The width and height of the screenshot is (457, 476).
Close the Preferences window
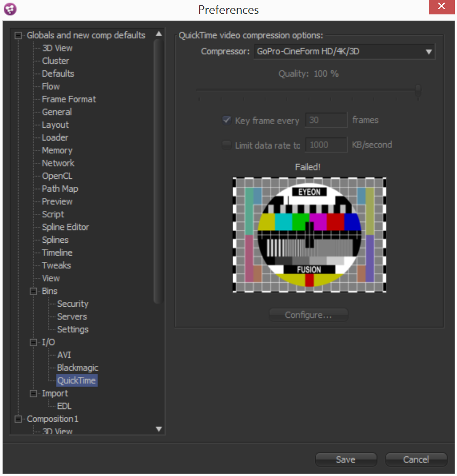(x=441, y=7)
